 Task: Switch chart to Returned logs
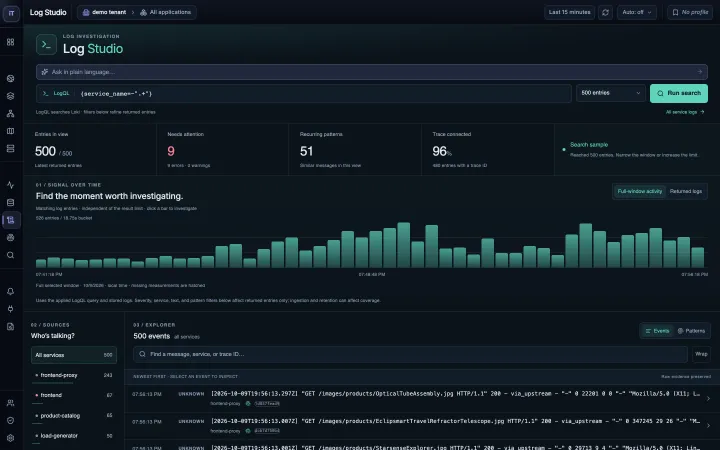[x=686, y=191]
